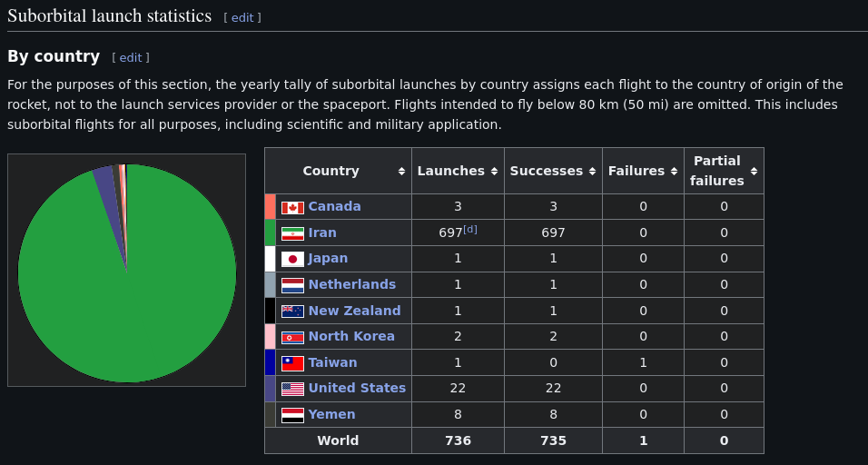Click the gray Netherlands color swatch
Image resolution: width=868 pixels, height=465 pixels.
pos(270,284)
